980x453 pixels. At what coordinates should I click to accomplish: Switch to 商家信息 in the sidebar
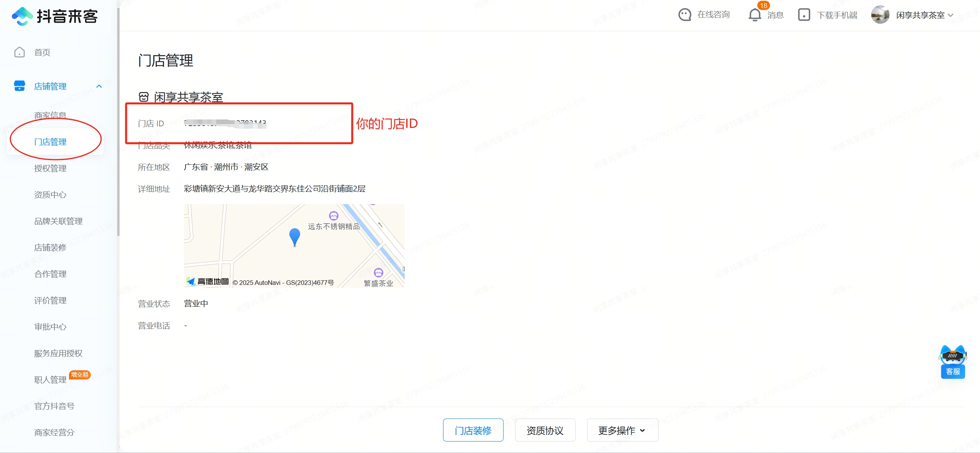coord(51,115)
